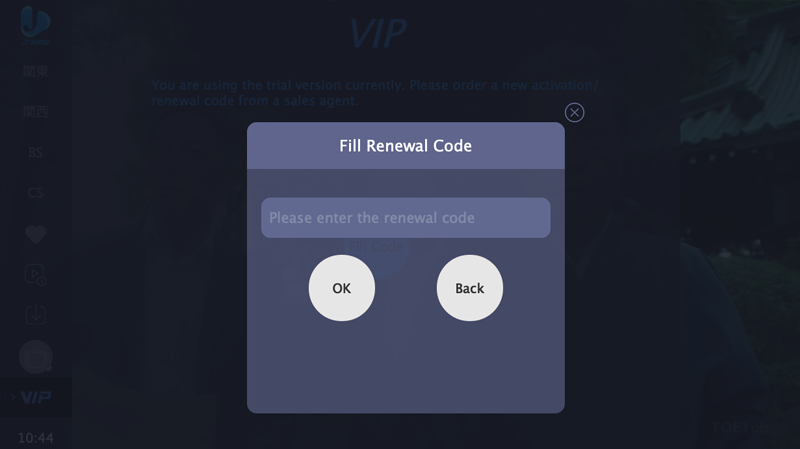Image resolution: width=800 pixels, height=449 pixels.
Task: Click the dimmed Fill code button behind dialog
Action: pyautogui.click(x=377, y=245)
